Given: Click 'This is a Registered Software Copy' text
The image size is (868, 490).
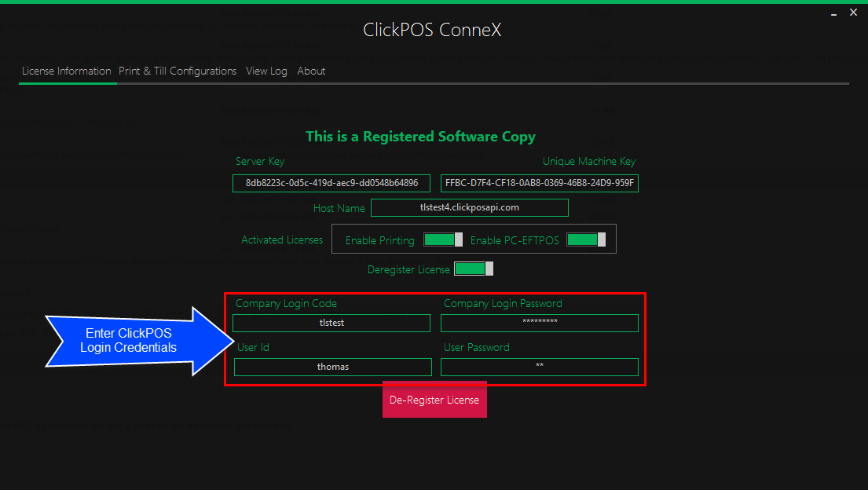Looking at the screenshot, I should (421, 137).
